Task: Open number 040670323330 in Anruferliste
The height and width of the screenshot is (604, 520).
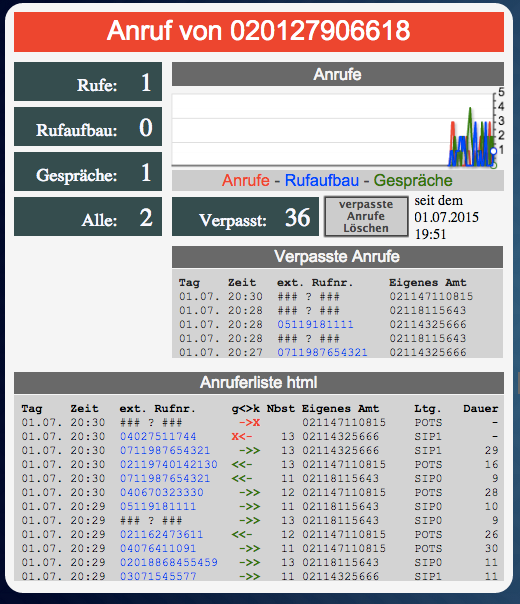Action: click(161, 492)
